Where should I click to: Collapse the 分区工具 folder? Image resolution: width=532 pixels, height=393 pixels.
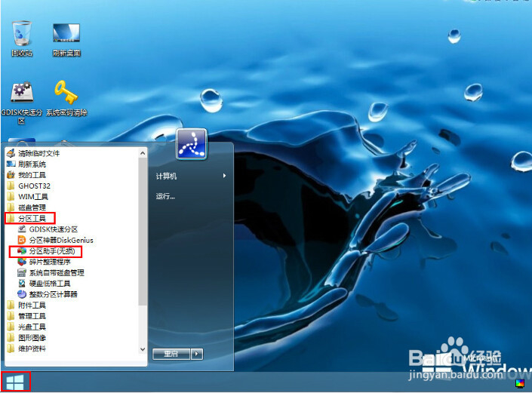pyautogui.click(x=26, y=218)
